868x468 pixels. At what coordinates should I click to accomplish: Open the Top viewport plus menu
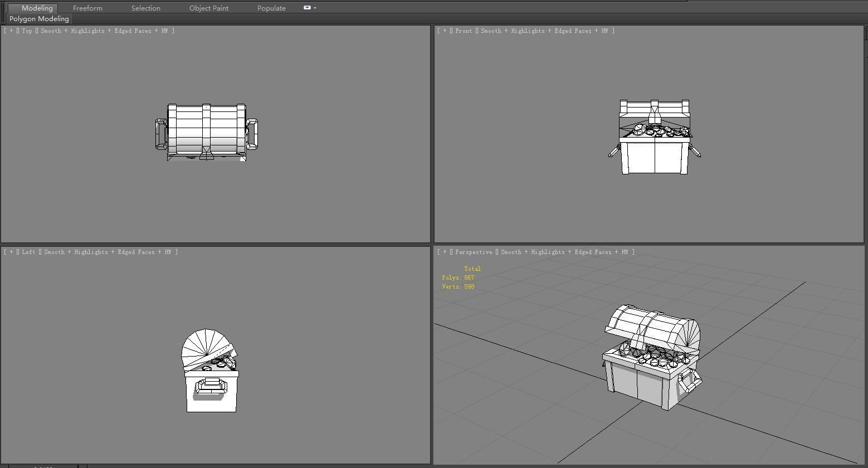tap(11, 31)
